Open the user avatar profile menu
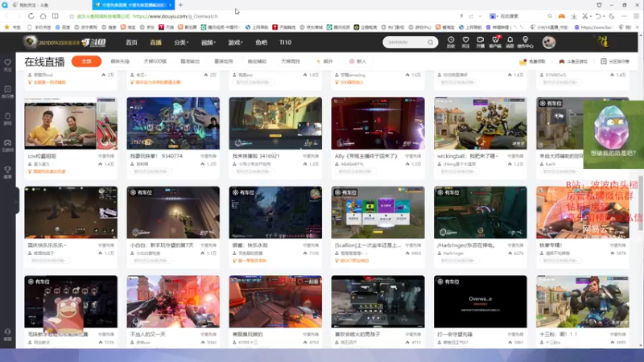The height and width of the screenshot is (362, 644). (x=549, y=43)
